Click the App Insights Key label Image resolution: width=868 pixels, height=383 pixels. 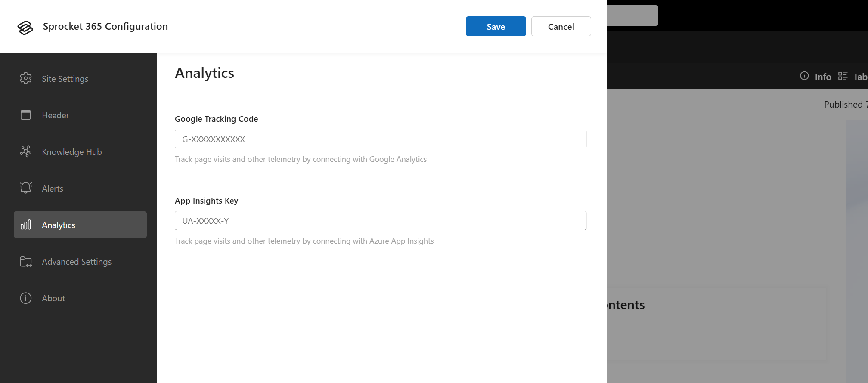pyautogui.click(x=206, y=201)
